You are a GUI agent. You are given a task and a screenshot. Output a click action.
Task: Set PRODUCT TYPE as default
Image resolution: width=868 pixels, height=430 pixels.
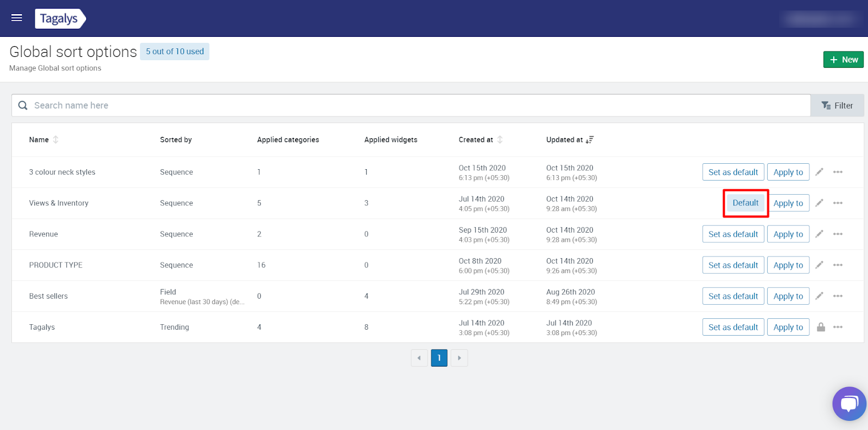(x=733, y=265)
